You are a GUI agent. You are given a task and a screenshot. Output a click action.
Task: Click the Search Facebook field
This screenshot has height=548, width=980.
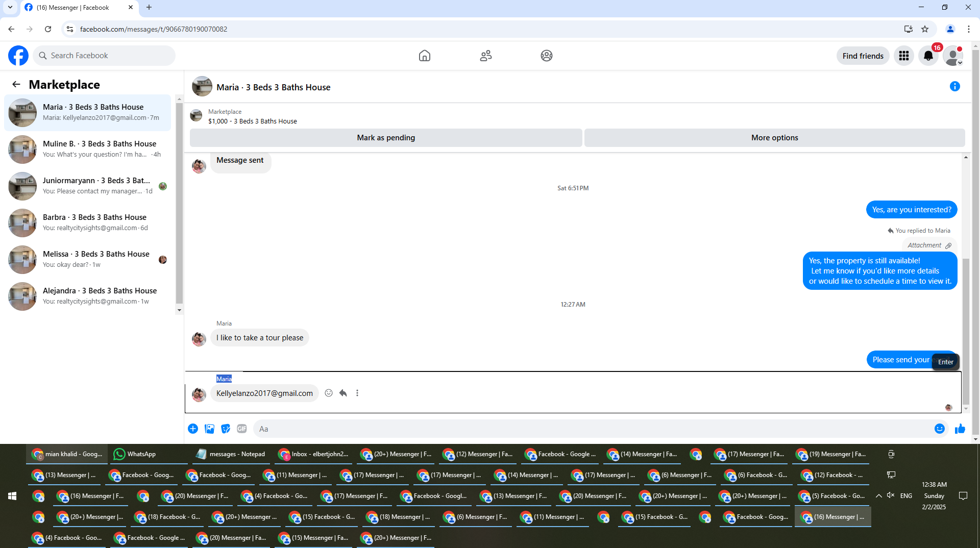104,56
